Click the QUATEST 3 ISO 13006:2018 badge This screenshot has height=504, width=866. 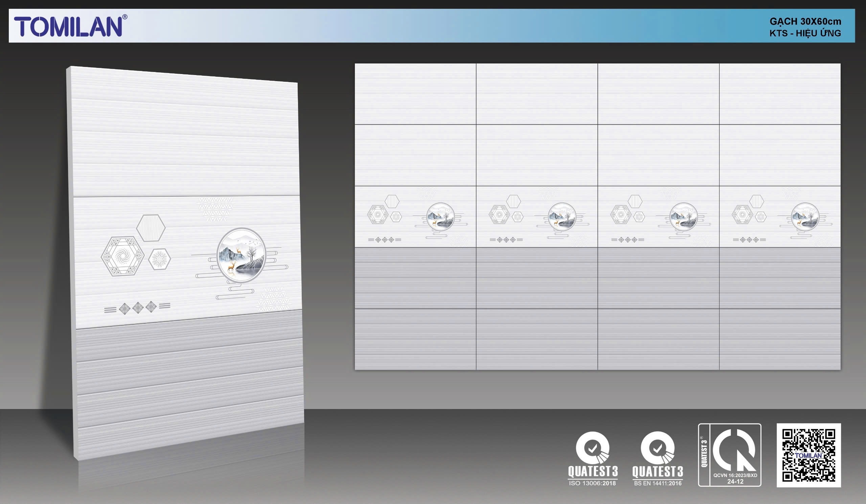(592, 458)
